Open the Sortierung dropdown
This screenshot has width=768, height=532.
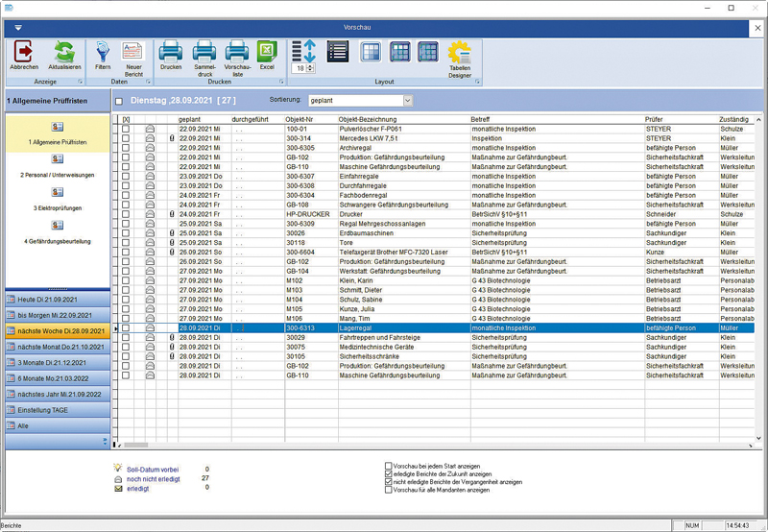pyautogui.click(x=407, y=101)
